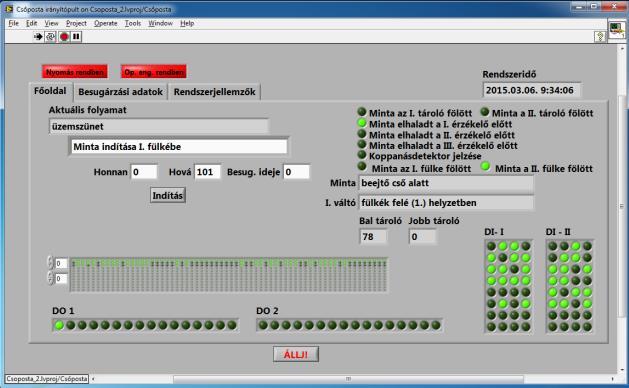Click LED for Minta az I. fülke fölött
Screen dimensions: 629x388
(x=362, y=166)
